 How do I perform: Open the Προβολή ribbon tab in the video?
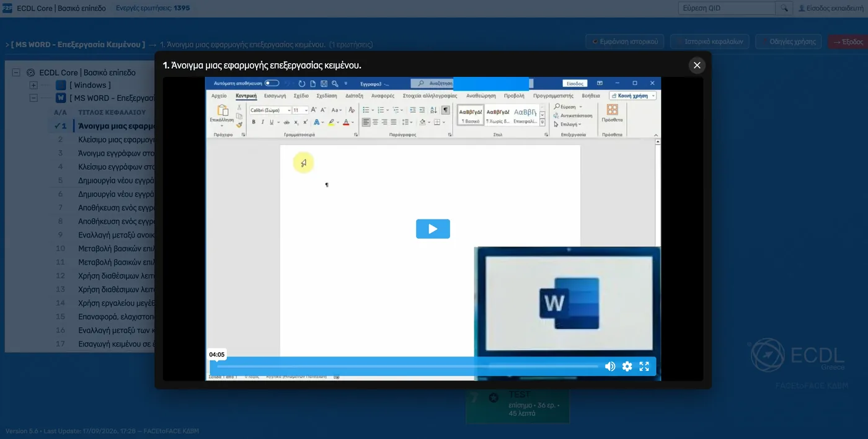point(514,96)
